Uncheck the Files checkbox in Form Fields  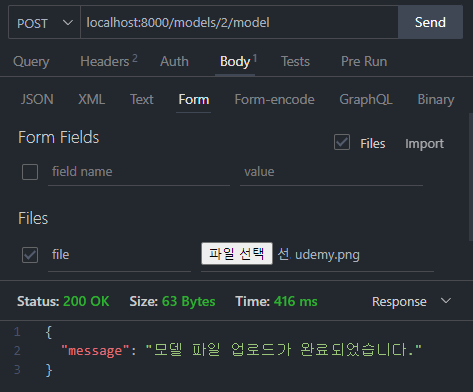[342, 142]
